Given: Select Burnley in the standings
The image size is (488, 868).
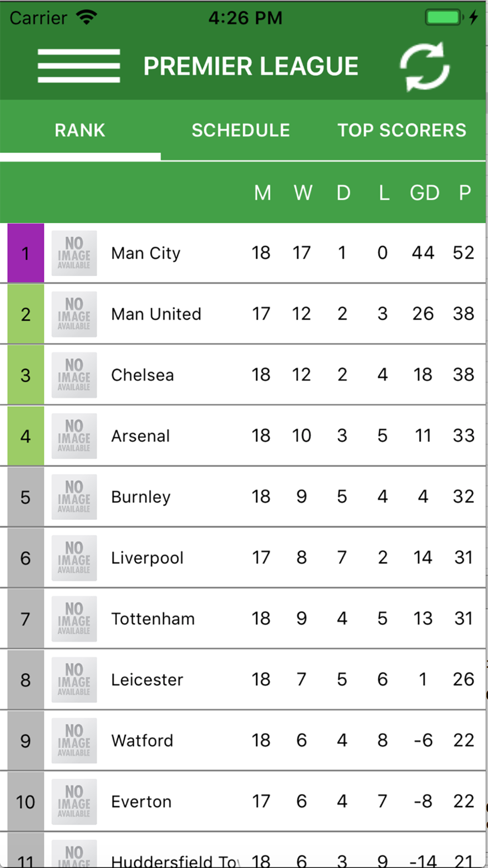Looking at the screenshot, I should click(243, 497).
